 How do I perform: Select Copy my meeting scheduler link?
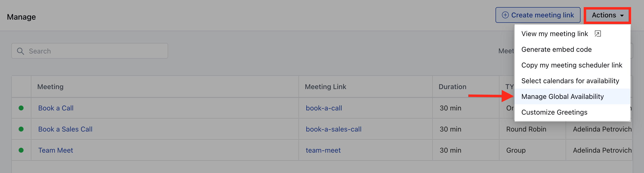pos(572,65)
